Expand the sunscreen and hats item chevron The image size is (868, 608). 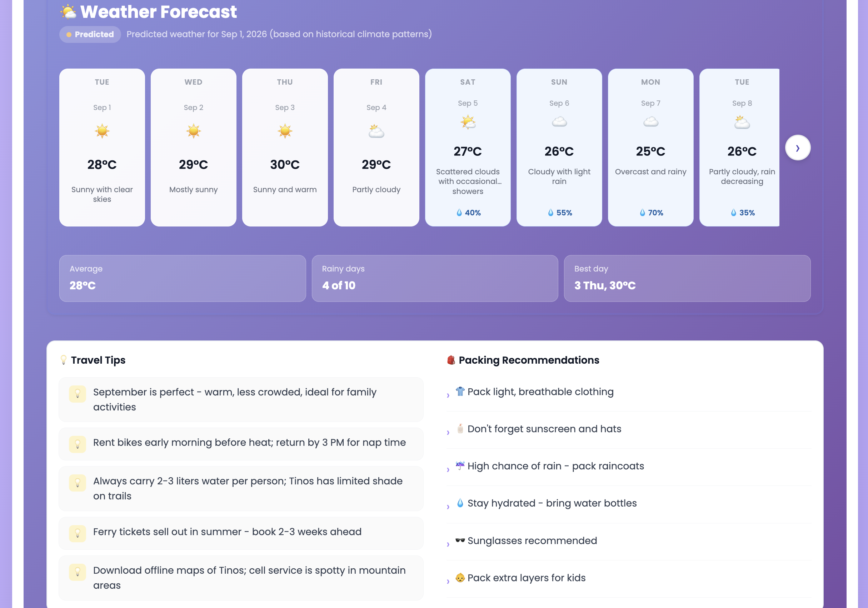(448, 432)
